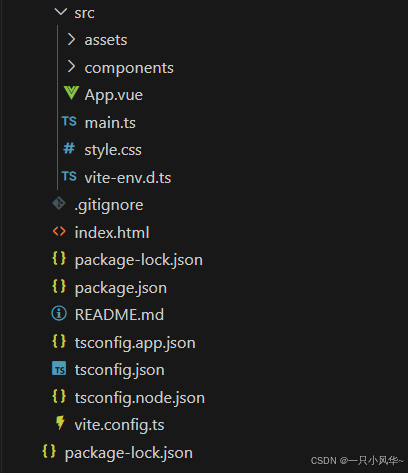This screenshot has width=408, height=473.
Task: Open the inner package-lock.json below index.html
Action: pos(139,260)
